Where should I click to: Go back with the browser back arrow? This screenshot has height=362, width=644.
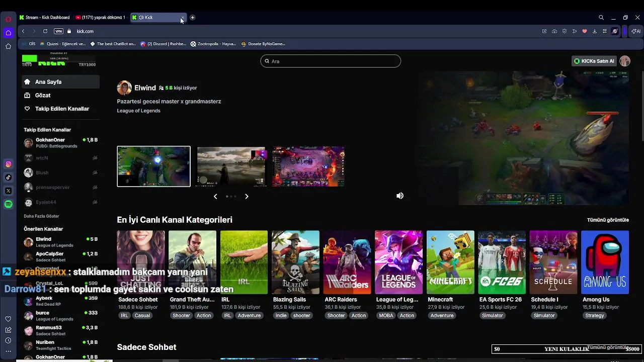point(23,31)
